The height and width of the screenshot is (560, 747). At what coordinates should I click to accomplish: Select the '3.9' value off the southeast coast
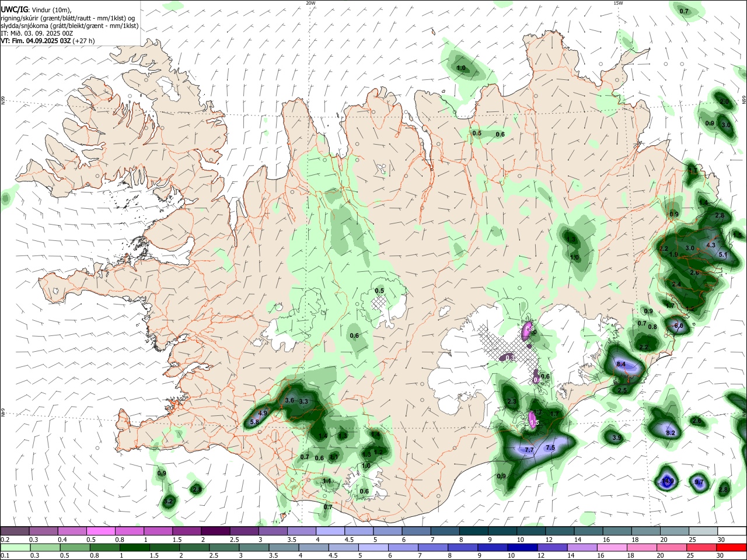click(x=617, y=437)
